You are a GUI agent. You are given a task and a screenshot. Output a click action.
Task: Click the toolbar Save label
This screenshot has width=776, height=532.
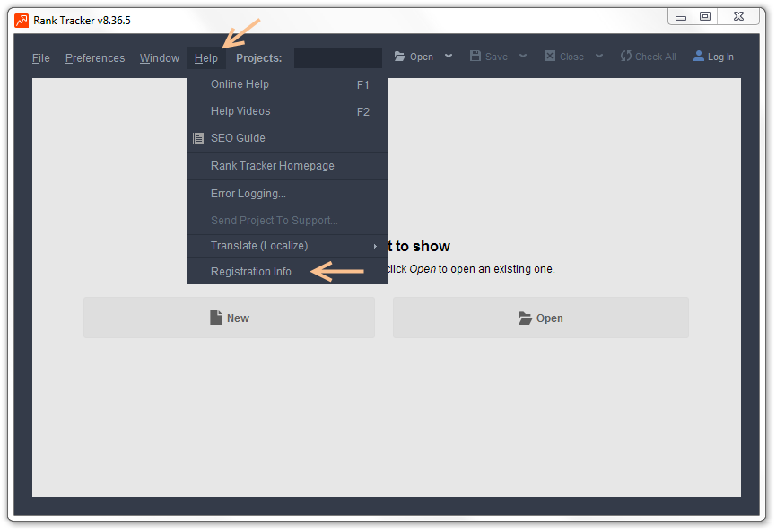coord(496,57)
